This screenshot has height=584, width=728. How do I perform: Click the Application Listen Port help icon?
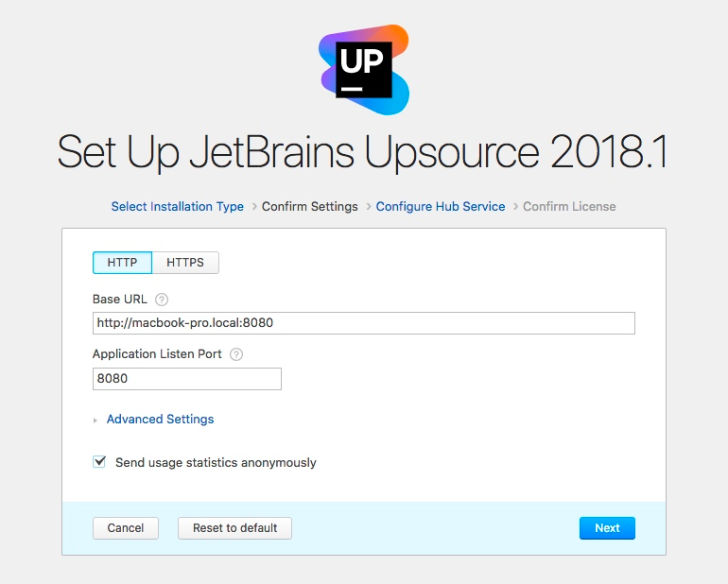click(x=236, y=354)
